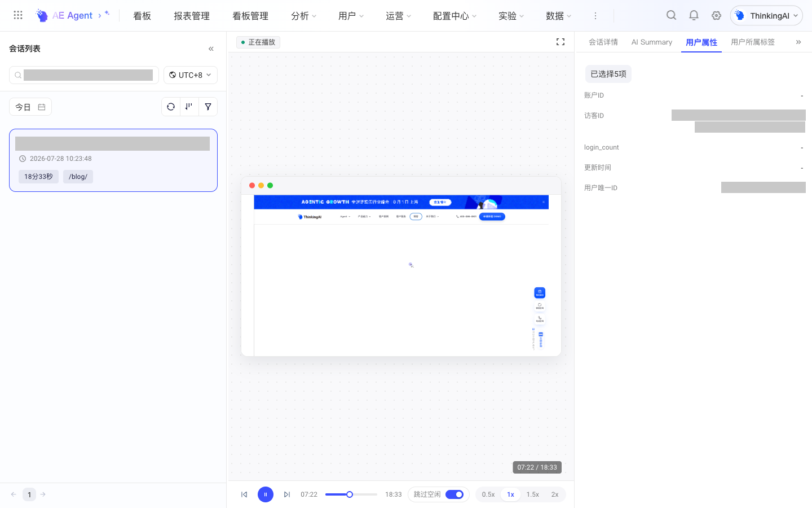Set playback speed to 2x
The height and width of the screenshot is (508, 812).
[x=555, y=494]
